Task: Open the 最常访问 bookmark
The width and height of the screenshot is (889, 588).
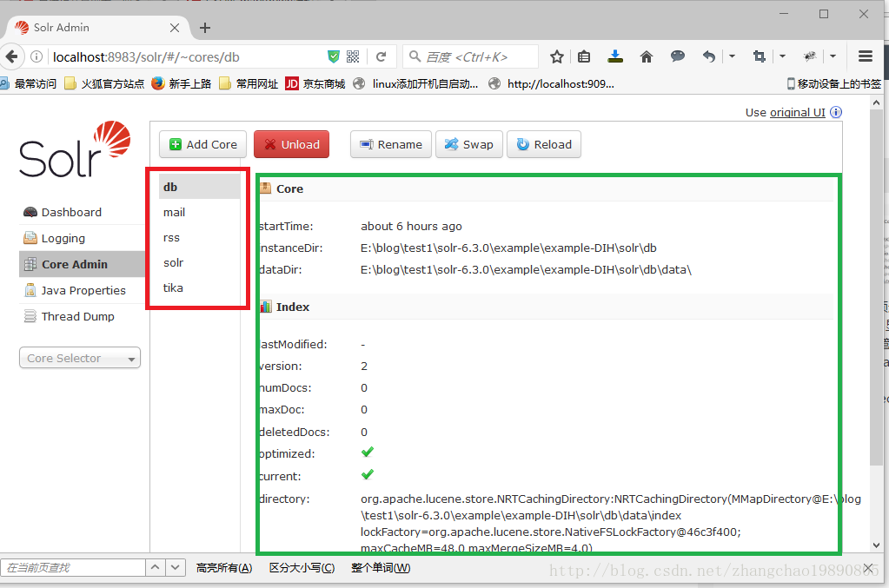Action: coord(29,84)
